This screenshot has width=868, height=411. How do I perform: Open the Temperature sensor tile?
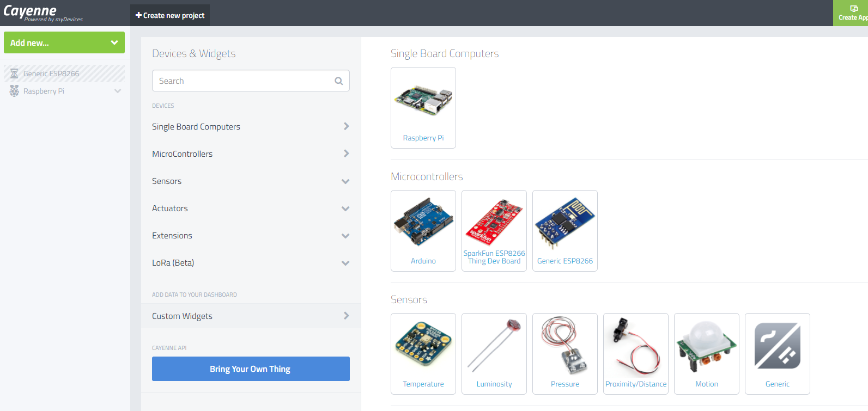click(x=423, y=354)
